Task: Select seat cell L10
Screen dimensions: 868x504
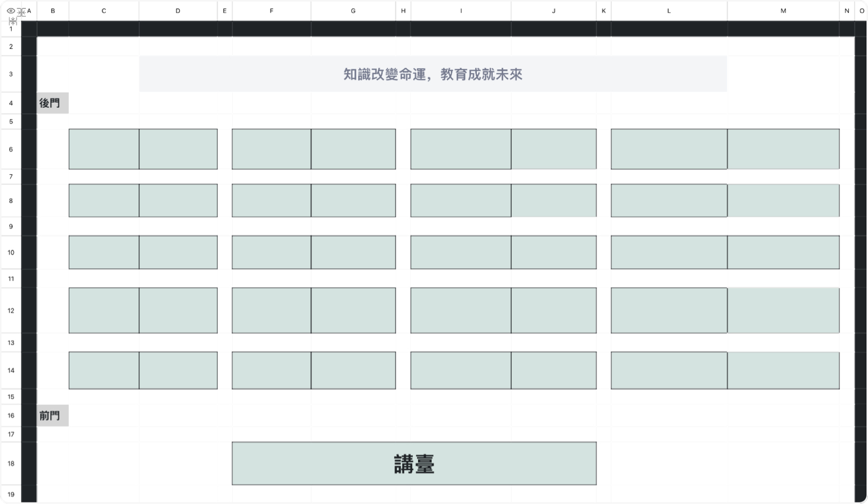Action: point(669,253)
